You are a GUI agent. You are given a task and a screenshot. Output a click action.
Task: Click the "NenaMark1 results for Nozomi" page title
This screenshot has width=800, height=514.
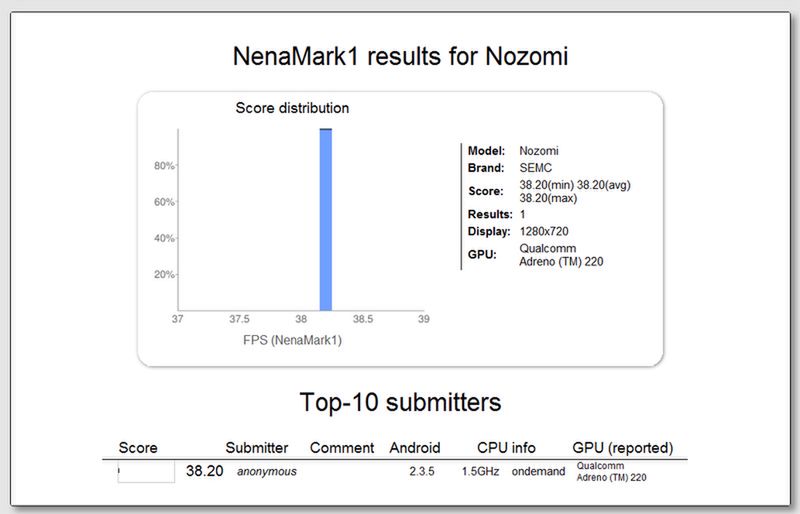point(400,57)
